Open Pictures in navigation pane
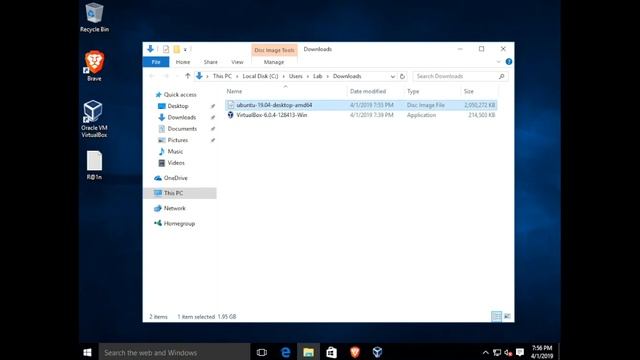This screenshot has width=640, height=360. pos(178,140)
